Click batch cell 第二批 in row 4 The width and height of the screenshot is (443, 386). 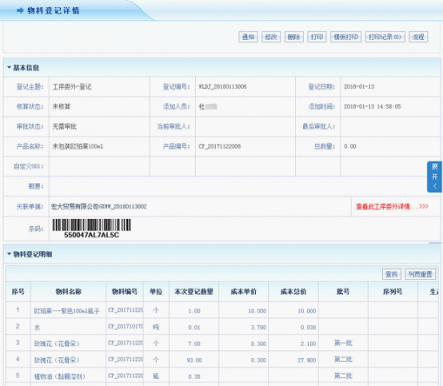tap(343, 359)
